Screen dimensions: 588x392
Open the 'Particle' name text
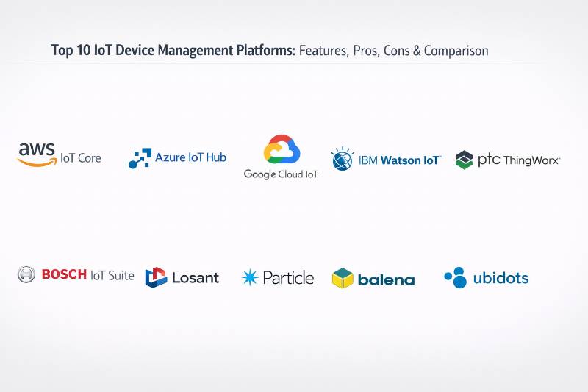coord(288,277)
